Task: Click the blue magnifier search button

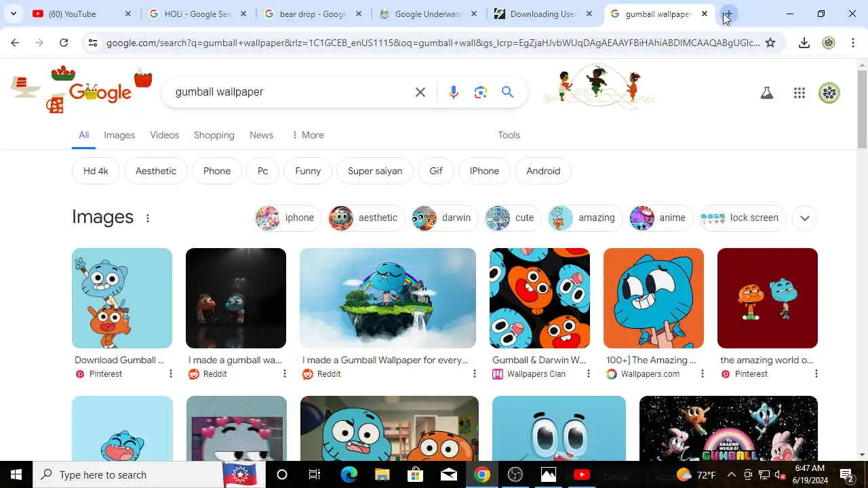Action: 507,92
